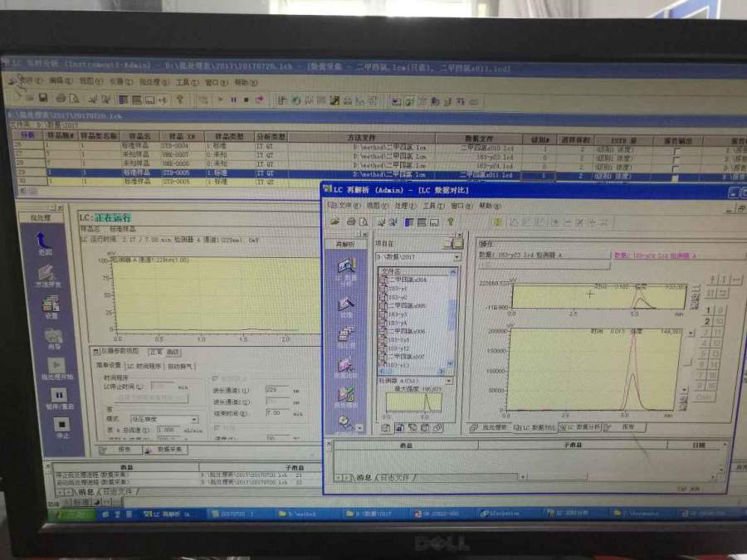747x560 pixels.
Task: Toggle the report output checkbox in row 28
Action: coord(676,168)
